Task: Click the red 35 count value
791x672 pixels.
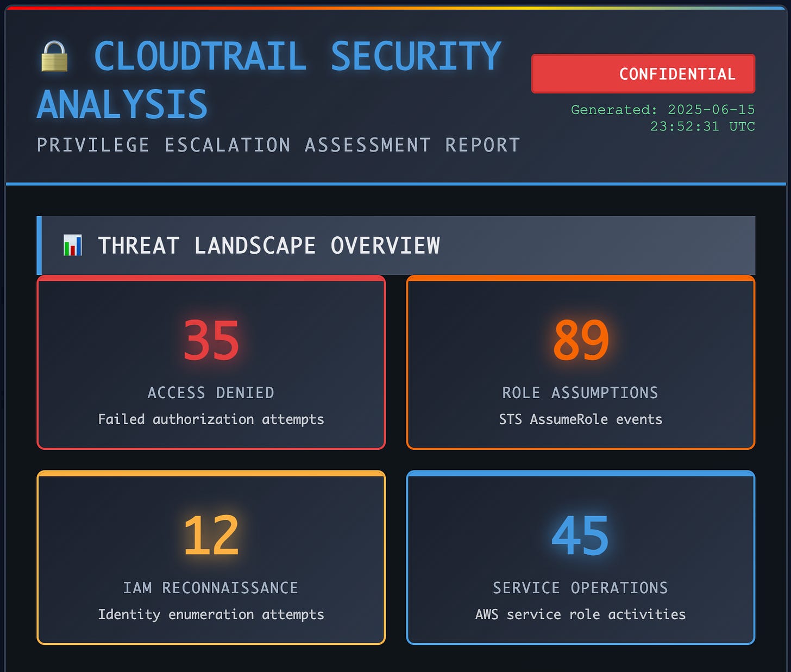Action: [x=211, y=341]
